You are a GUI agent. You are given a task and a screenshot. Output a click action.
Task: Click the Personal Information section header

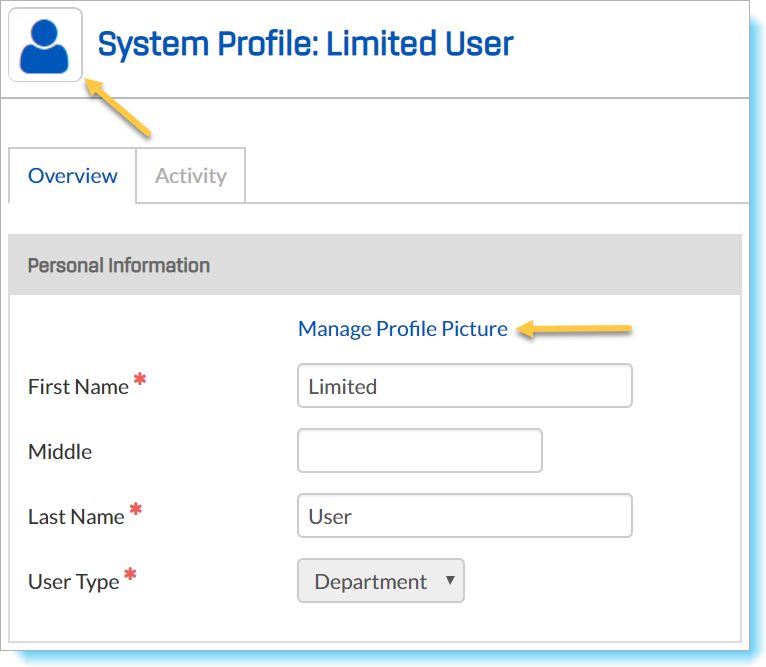[375, 265]
